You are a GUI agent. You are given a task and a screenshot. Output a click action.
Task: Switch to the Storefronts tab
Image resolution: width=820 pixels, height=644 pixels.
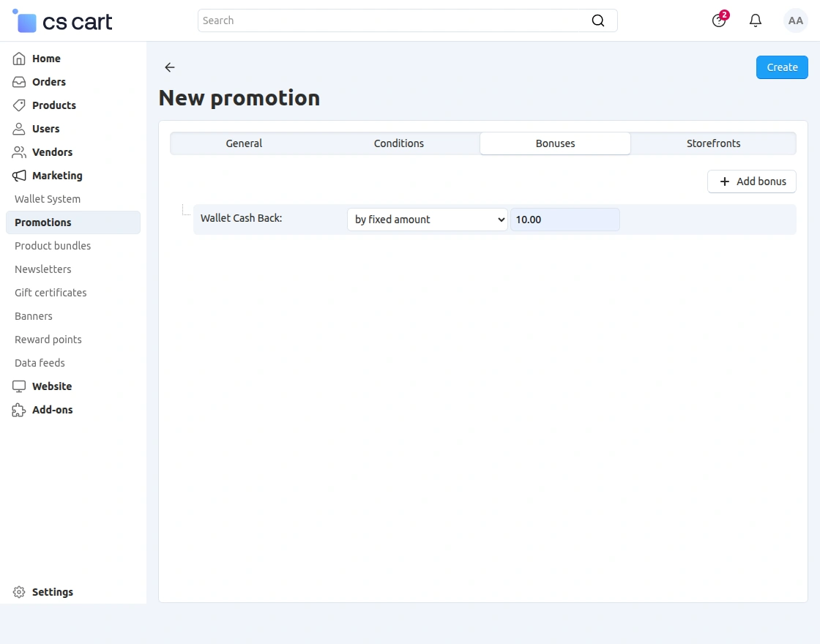point(713,143)
